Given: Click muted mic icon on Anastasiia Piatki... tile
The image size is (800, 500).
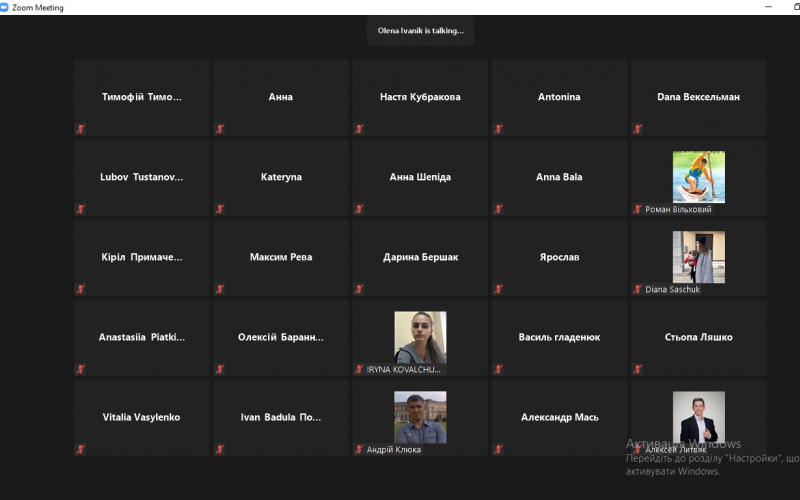Looking at the screenshot, I should (81, 369).
